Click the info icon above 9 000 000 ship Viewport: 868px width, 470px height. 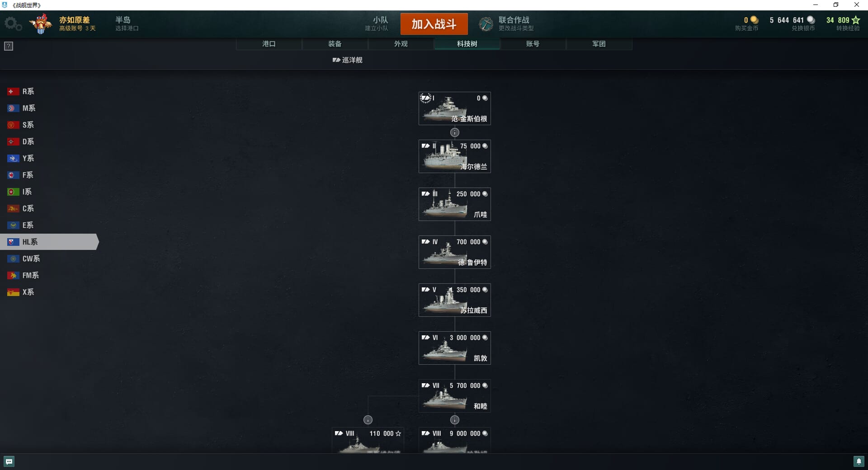pos(455,420)
